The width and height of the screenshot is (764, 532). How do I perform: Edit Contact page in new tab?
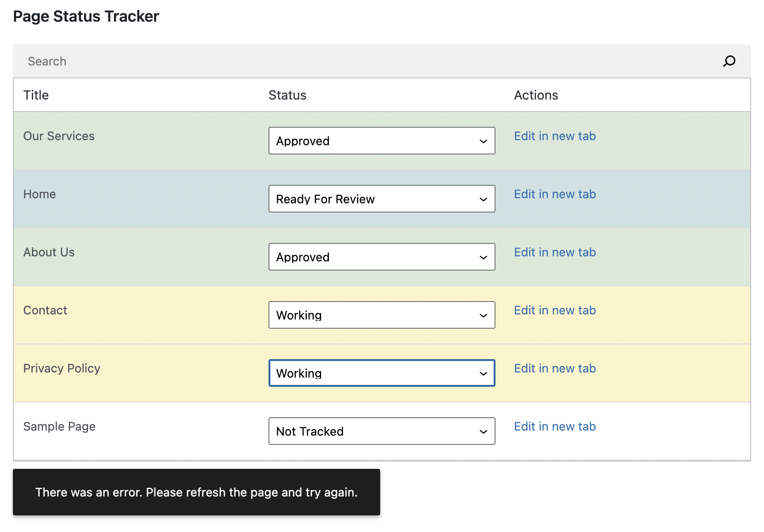(x=555, y=310)
